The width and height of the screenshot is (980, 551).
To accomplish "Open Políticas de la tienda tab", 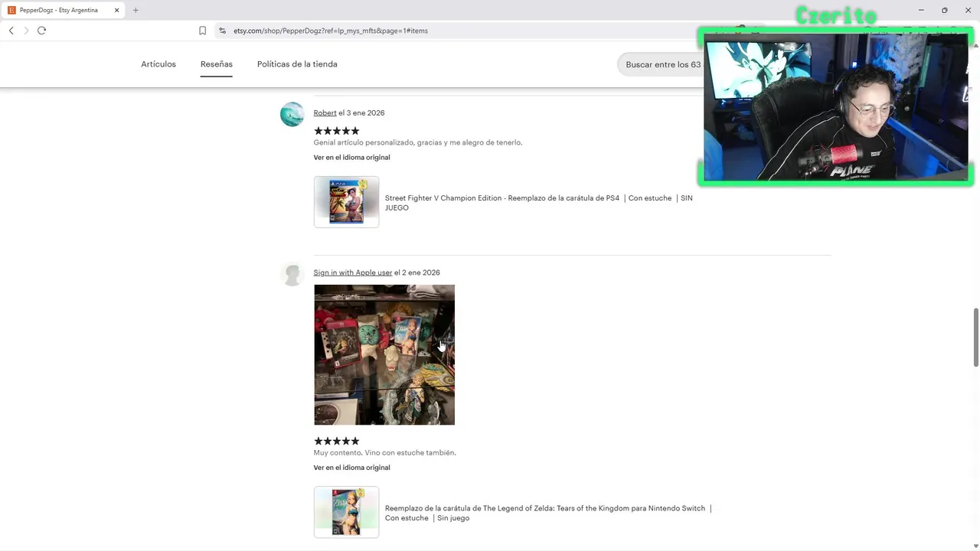I will coord(297,64).
